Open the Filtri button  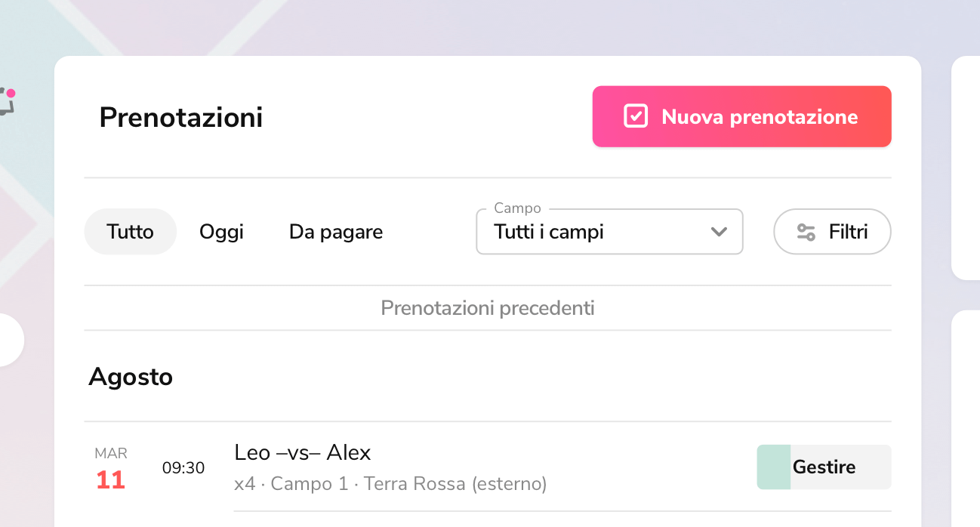click(832, 232)
